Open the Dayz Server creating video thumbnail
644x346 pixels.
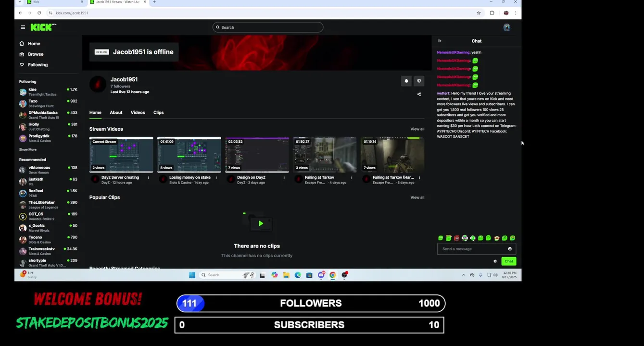pyautogui.click(x=121, y=155)
